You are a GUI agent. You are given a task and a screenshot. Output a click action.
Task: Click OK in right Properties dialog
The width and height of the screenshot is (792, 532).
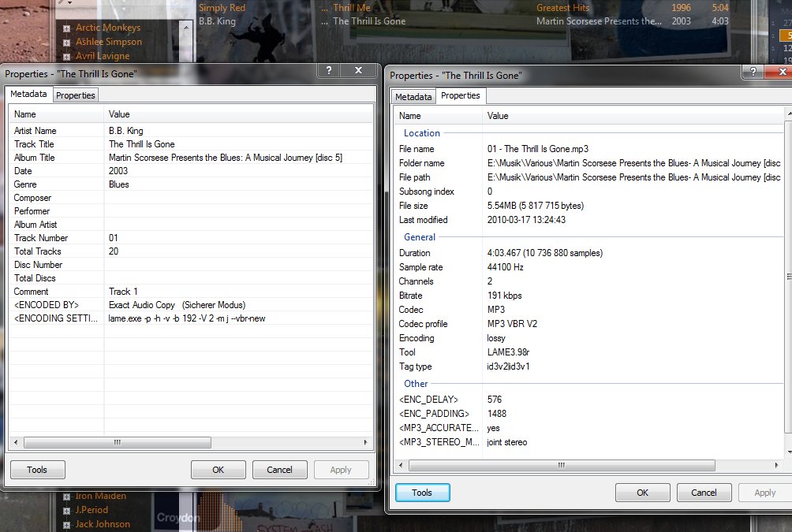642,493
